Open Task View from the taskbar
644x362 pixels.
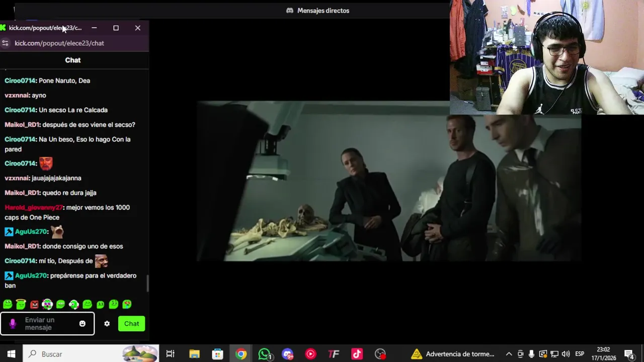170,354
